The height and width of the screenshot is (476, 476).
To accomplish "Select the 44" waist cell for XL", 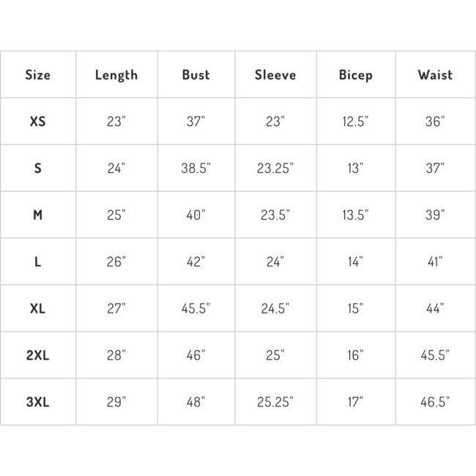I will coord(435,309).
